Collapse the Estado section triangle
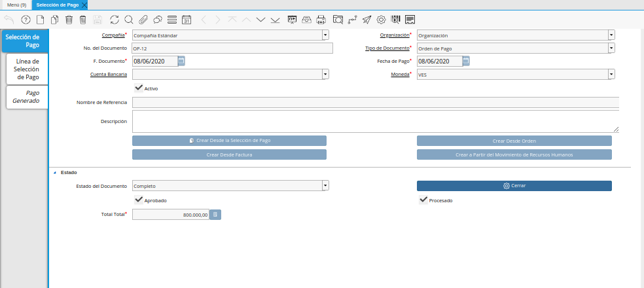Screen dimensions: 644x288 [x=55, y=173]
